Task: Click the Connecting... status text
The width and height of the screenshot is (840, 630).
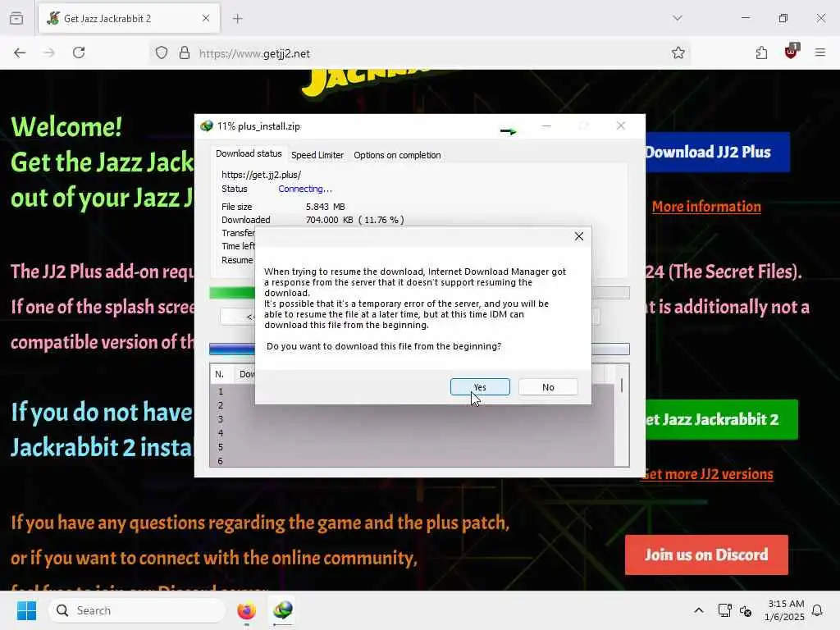Action: pyautogui.click(x=305, y=189)
